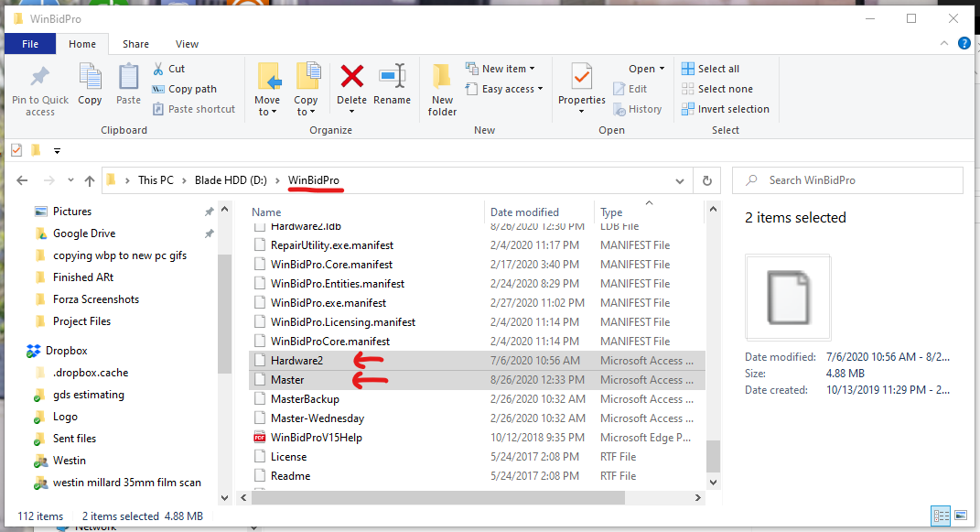The image size is (980, 532).
Task: Toggle checkbox for Master-Wednesday file
Action: (259, 418)
